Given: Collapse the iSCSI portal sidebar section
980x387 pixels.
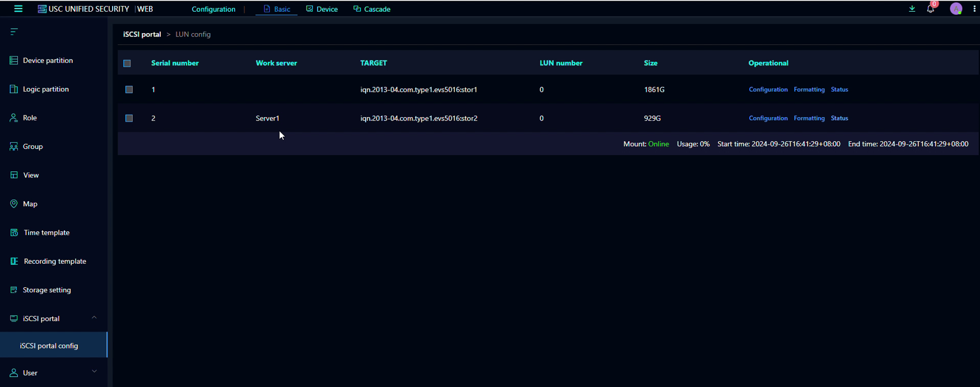Looking at the screenshot, I should tap(94, 318).
